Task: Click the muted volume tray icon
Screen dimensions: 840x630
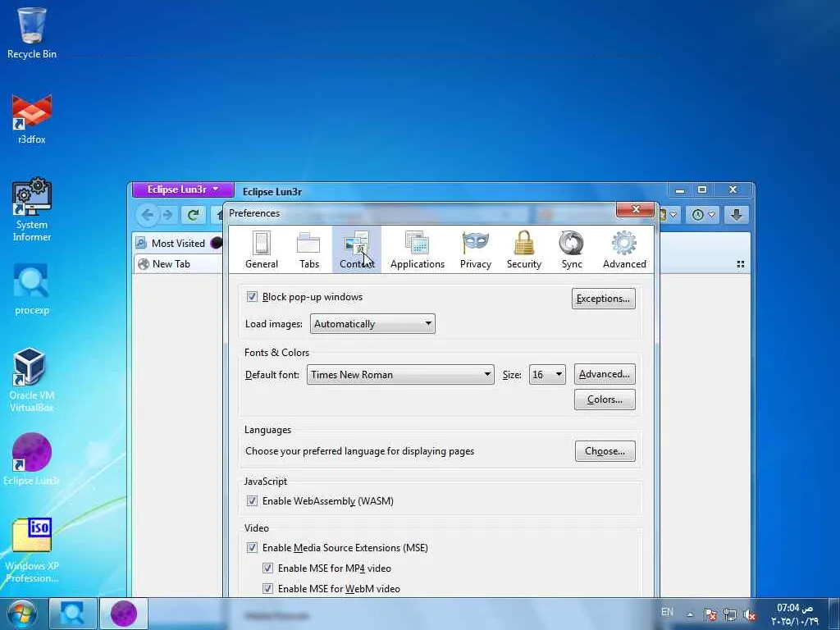Action: click(x=750, y=614)
